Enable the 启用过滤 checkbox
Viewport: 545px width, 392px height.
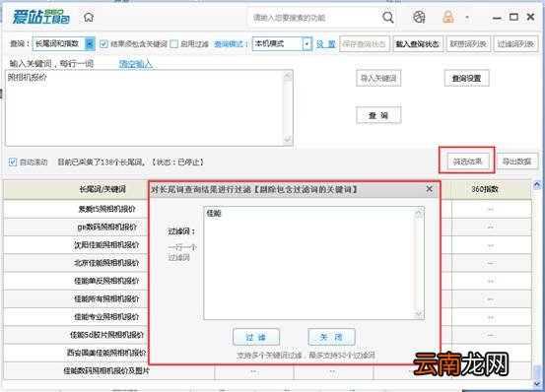[174, 44]
